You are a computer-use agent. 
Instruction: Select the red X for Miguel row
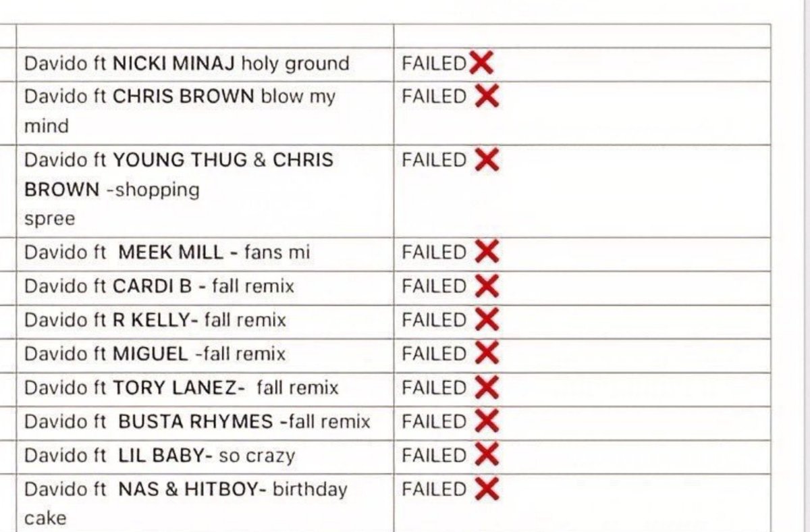(487, 353)
